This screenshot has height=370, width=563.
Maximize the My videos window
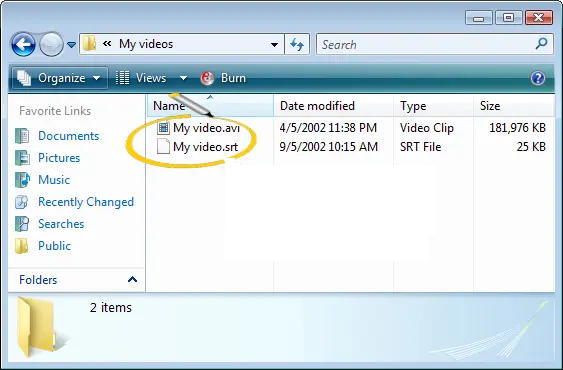click(508, 18)
